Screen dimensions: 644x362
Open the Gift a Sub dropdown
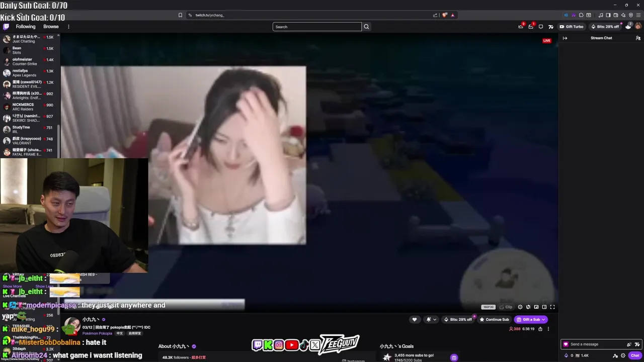[x=531, y=319]
